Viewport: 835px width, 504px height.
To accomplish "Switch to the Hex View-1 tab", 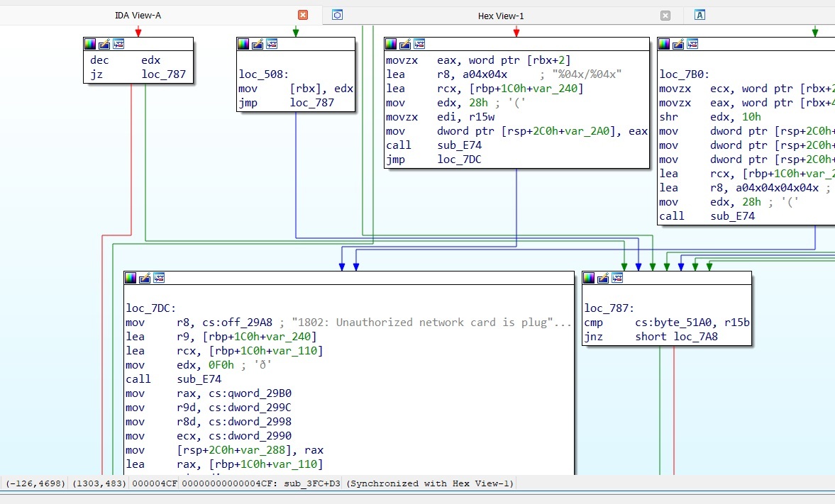I will [500, 15].
